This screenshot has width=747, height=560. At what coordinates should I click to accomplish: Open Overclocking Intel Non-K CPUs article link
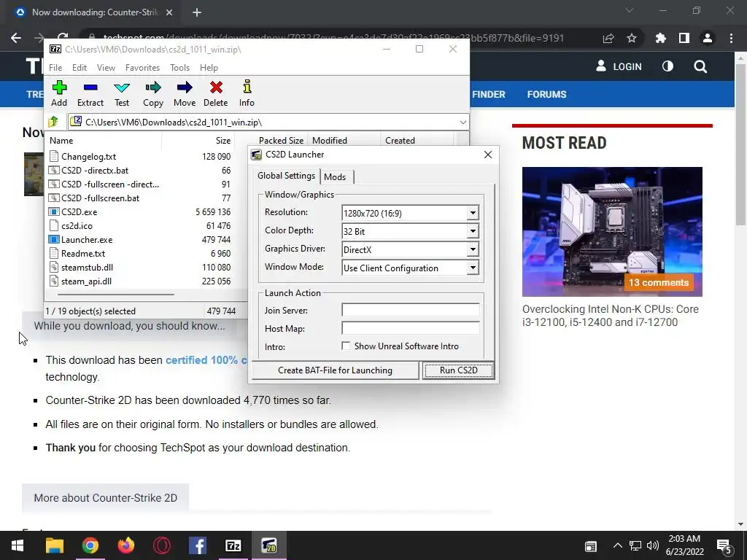(x=611, y=316)
